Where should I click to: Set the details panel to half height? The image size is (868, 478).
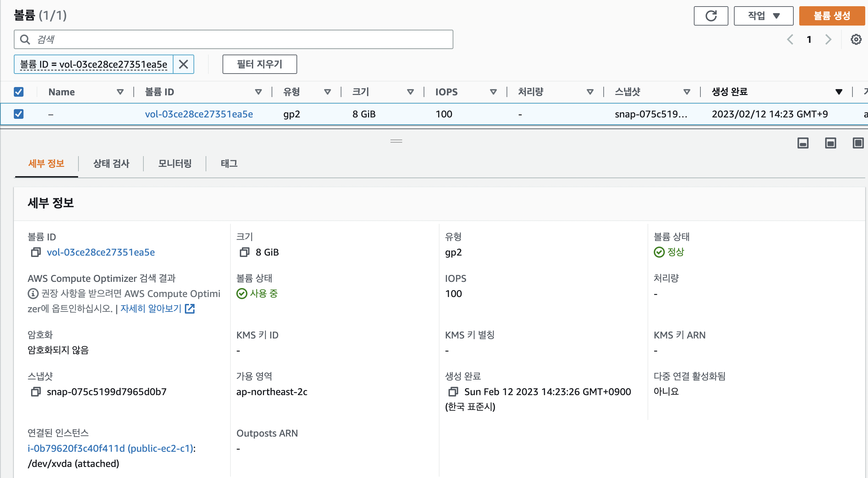pyautogui.click(x=830, y=143)
